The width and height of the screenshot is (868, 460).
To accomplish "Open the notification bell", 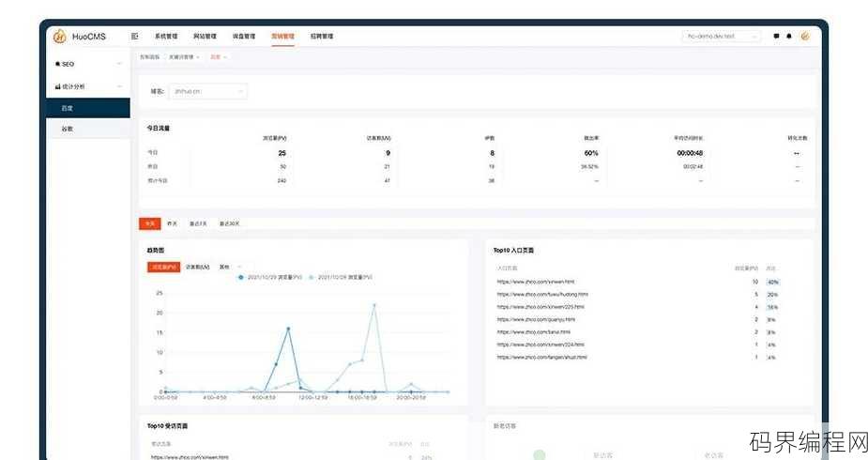I will coord(789,36).
